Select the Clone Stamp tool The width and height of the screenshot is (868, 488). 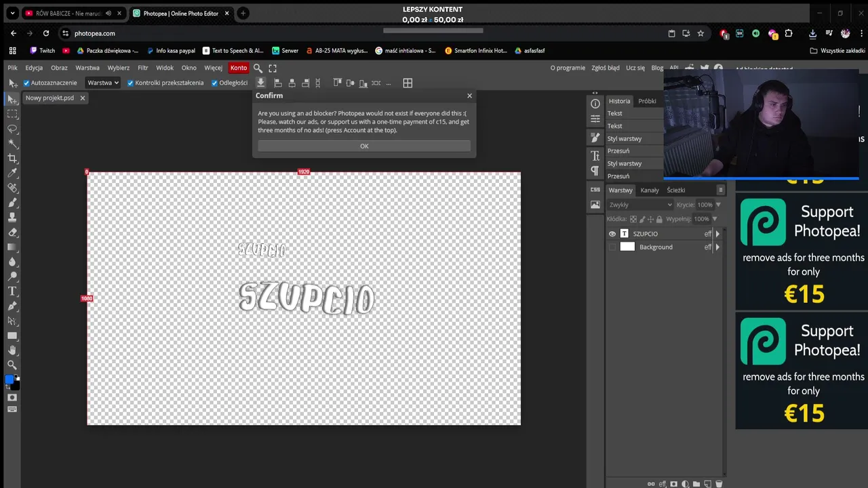[12, 218]
